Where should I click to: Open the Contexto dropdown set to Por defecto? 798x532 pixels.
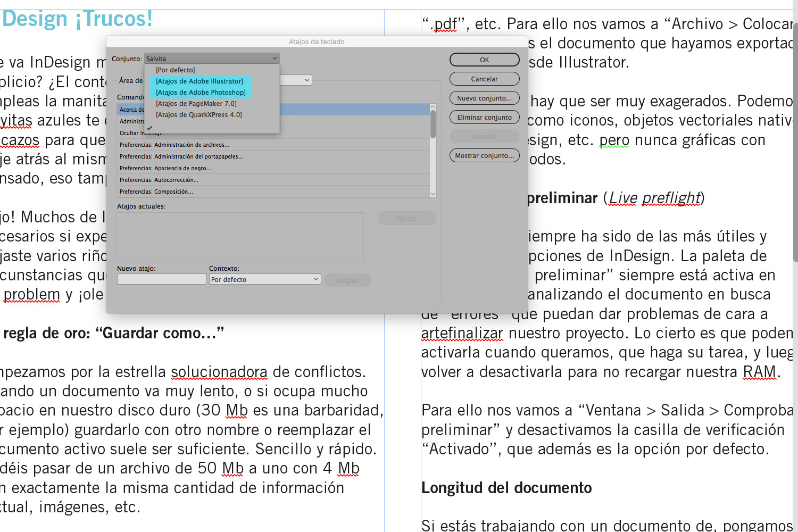pos(264,279)
